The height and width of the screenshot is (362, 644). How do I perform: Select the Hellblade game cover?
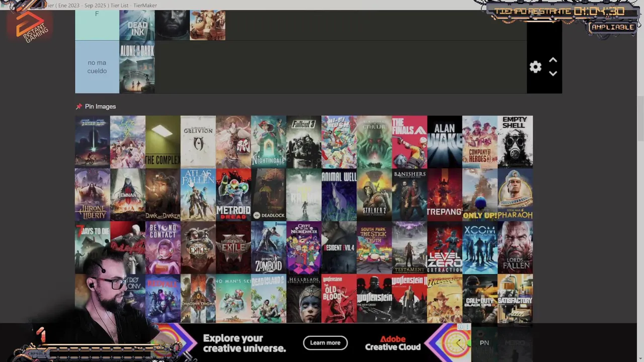point(304,299)
